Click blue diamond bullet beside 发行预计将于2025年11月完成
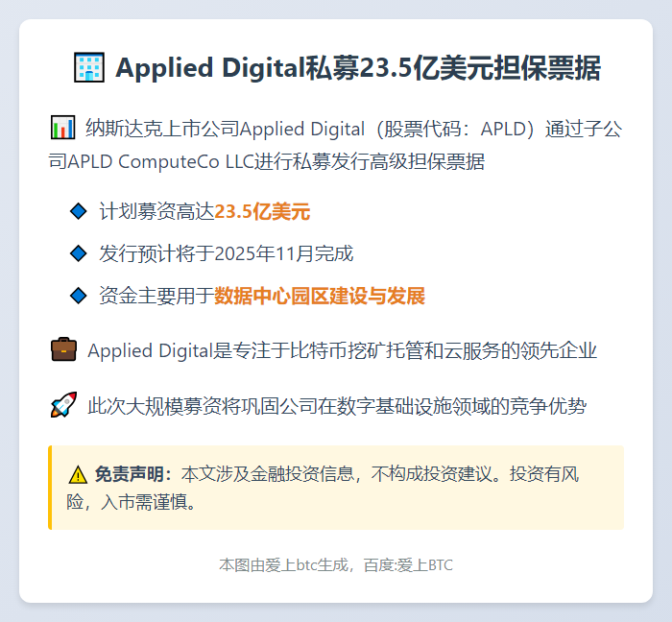This screenshot has height=622, width=672. tap(79, 253)
